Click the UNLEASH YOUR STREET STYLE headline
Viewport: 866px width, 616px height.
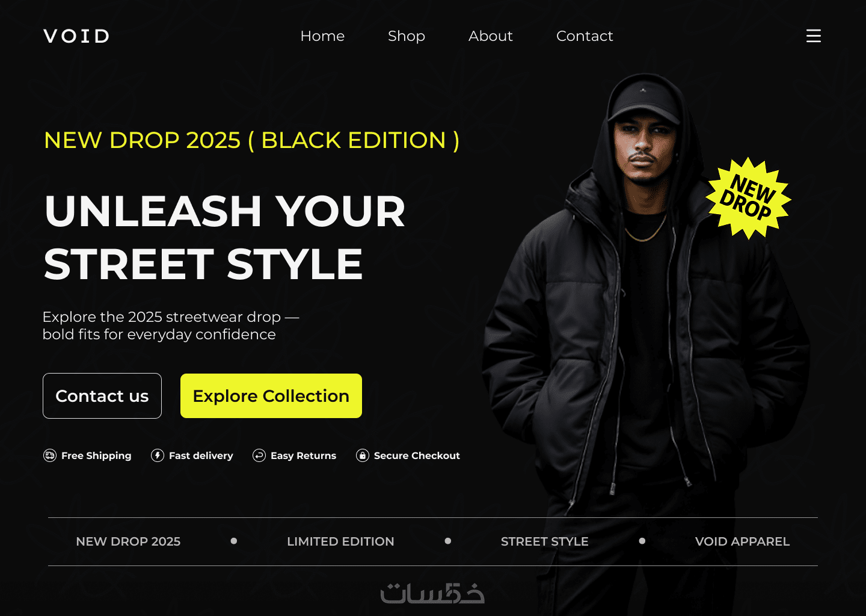coord(225,238)
